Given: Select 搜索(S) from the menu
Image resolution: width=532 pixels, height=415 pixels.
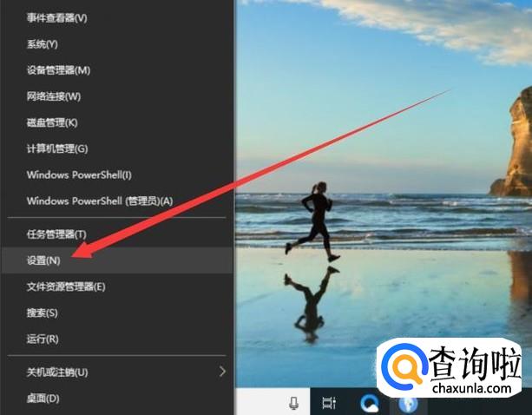Looking at the screenshot, I should tap(117, 313).
